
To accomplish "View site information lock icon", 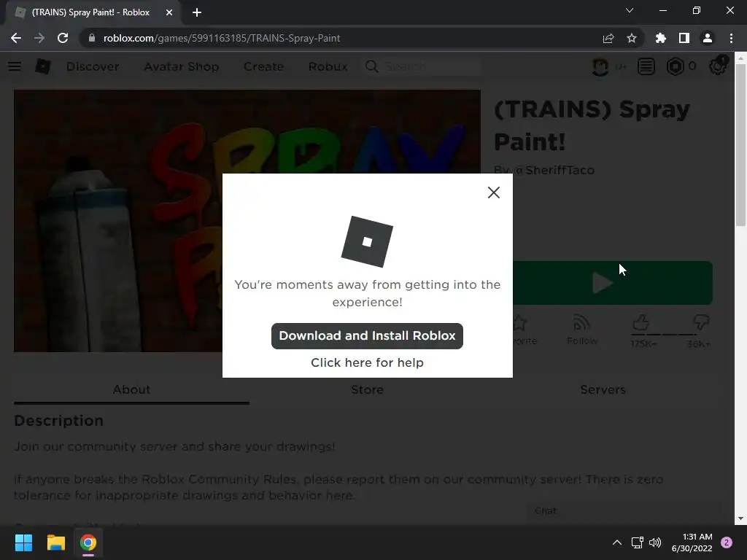I will (x=92, y=38).
